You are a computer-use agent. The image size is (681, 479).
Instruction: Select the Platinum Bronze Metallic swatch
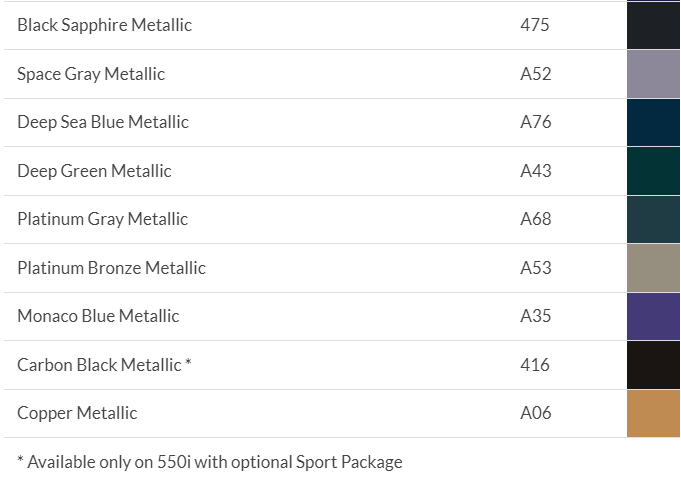[653, 268]
